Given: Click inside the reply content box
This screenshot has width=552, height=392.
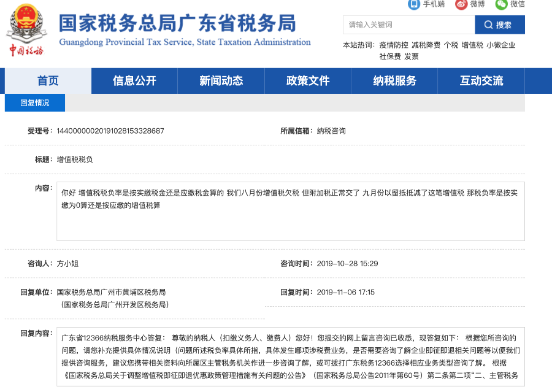Looking at the screenshot, I should (291, 356).
